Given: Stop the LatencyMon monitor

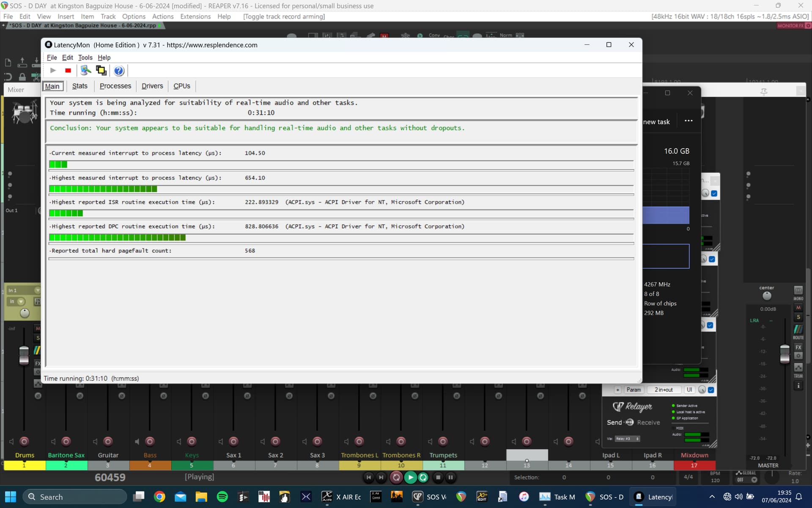Looking at the screenshot, I should [x=68, y=70].
